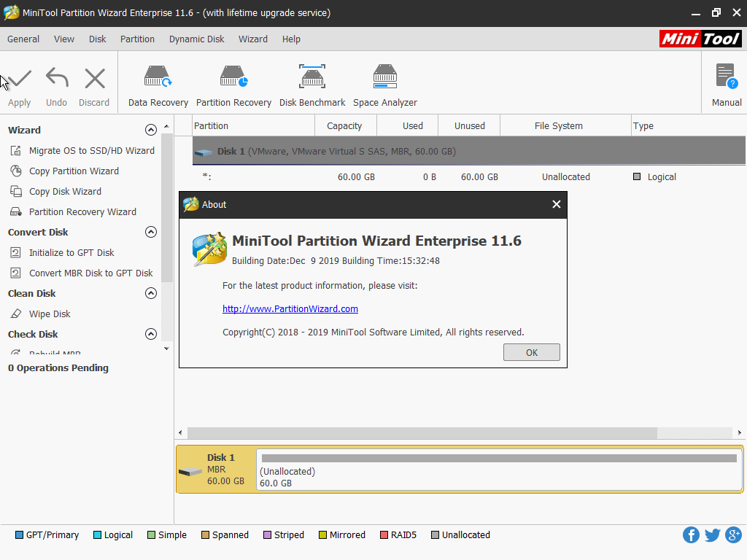The width and height of the screenshot is (747, 560).
Task: Select the Unallocated 60.0 GB block in disk map
Action: click(x=499, y=470)
